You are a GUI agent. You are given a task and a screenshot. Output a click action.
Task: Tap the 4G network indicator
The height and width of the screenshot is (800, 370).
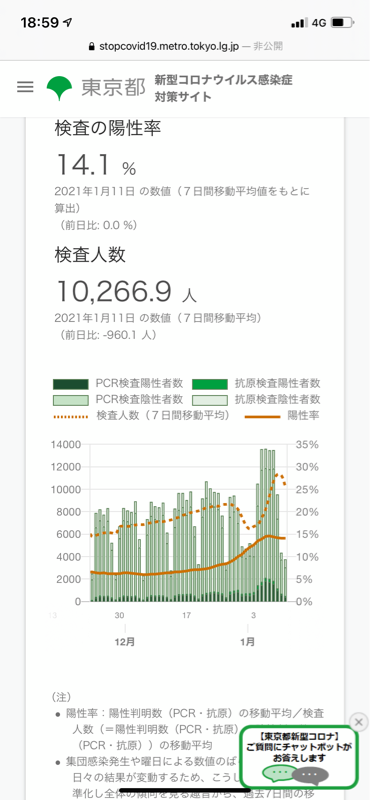(319, 23)
